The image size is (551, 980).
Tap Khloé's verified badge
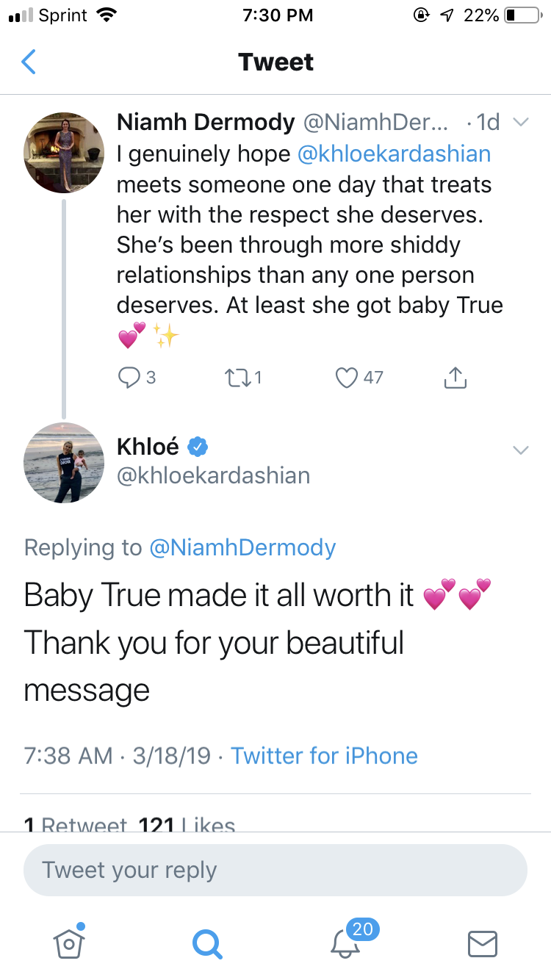pyautogui.click(x=198, y=446)
